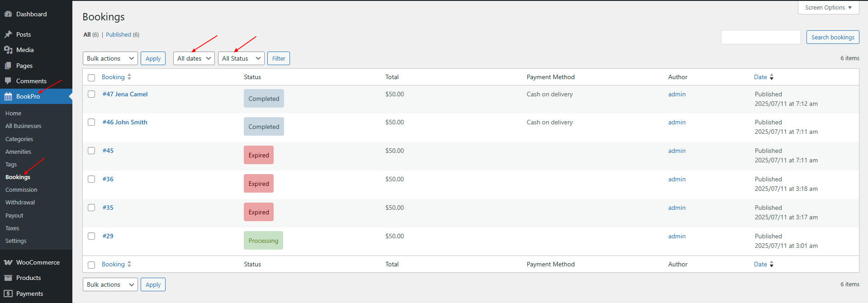Click the Media library icon
Image resolution: width=868 pixels, height=303 pixels.
(8, 50)
